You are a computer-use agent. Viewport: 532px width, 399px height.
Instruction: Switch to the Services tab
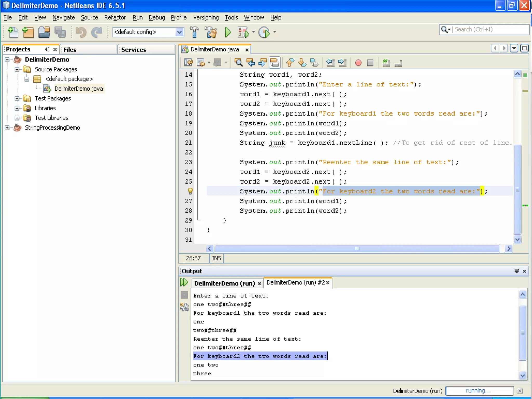134,50
